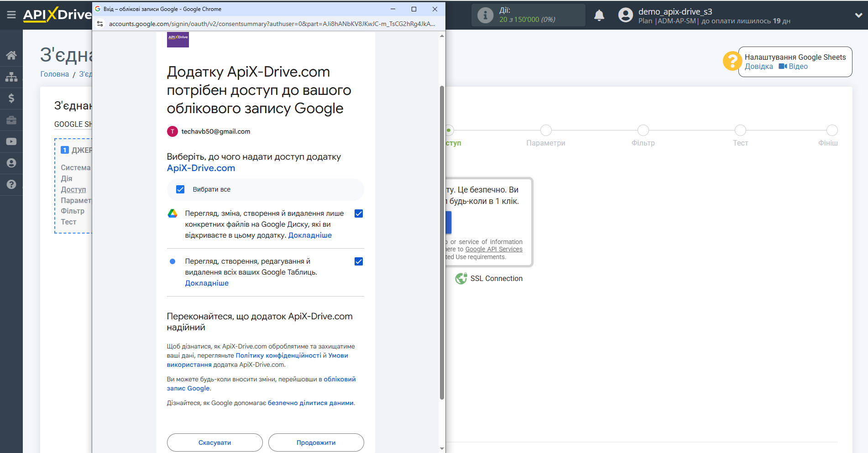Open Політику конфіденційності link
Image resolution: width=868 pixels, height=453 pixels.
[x=278, y=355]
